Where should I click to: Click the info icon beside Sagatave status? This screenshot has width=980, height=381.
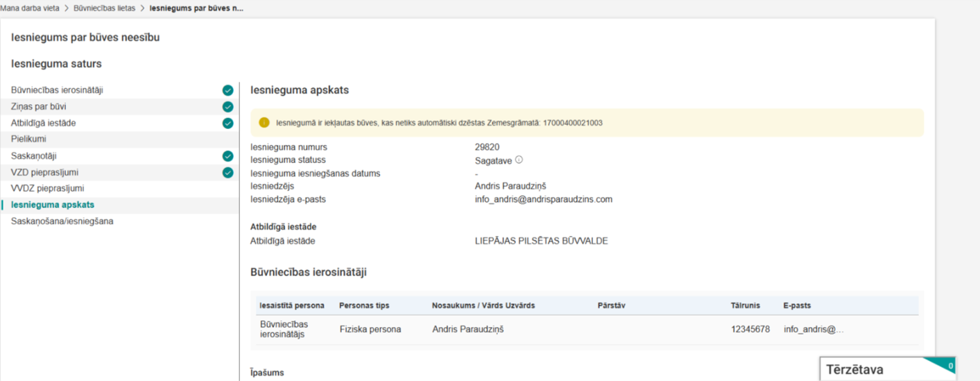[x=519, y=160]
